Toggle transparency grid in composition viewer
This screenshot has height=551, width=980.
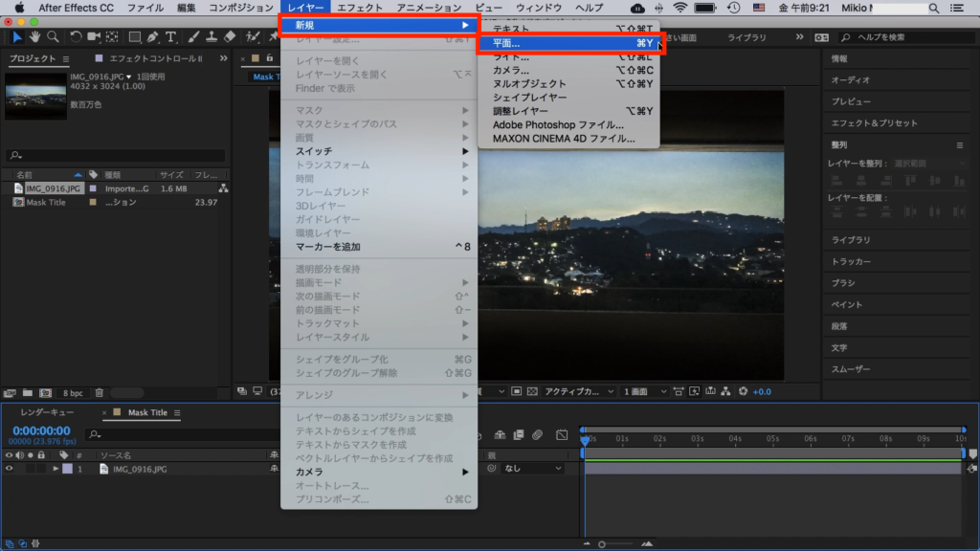click(532, 391)
